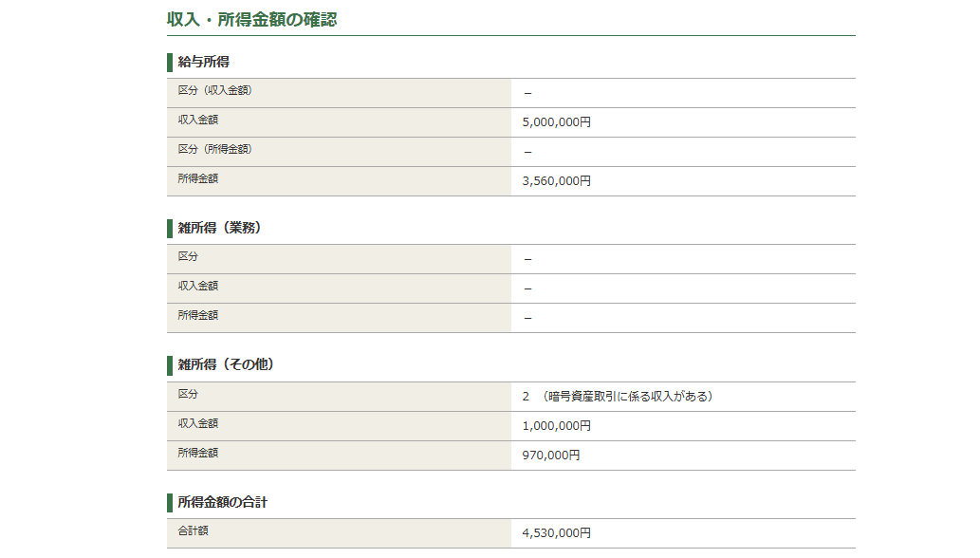Click the 雑所得（その他） section heading
This screenshot has height=558, width=980.
(226, 365)
